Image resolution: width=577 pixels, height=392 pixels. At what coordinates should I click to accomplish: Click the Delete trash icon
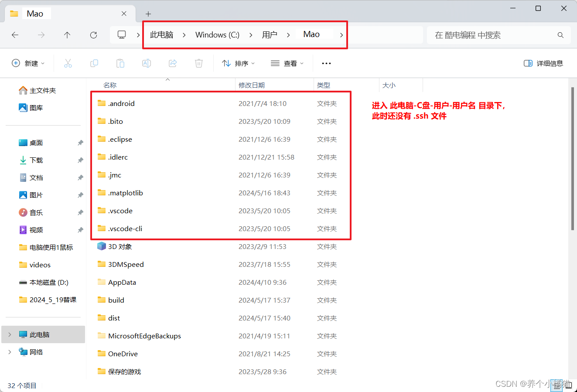pos(199,63)
